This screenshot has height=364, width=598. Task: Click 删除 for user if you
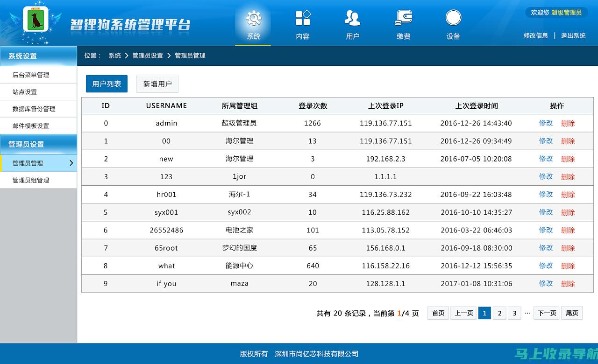pos(568,283)
